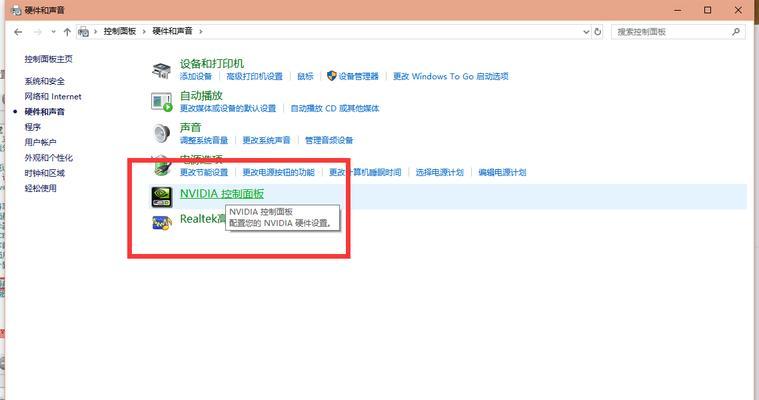Click the window icon in the title bar
The width and height of the screenshot is (759, 400).
tap(16, 10)
